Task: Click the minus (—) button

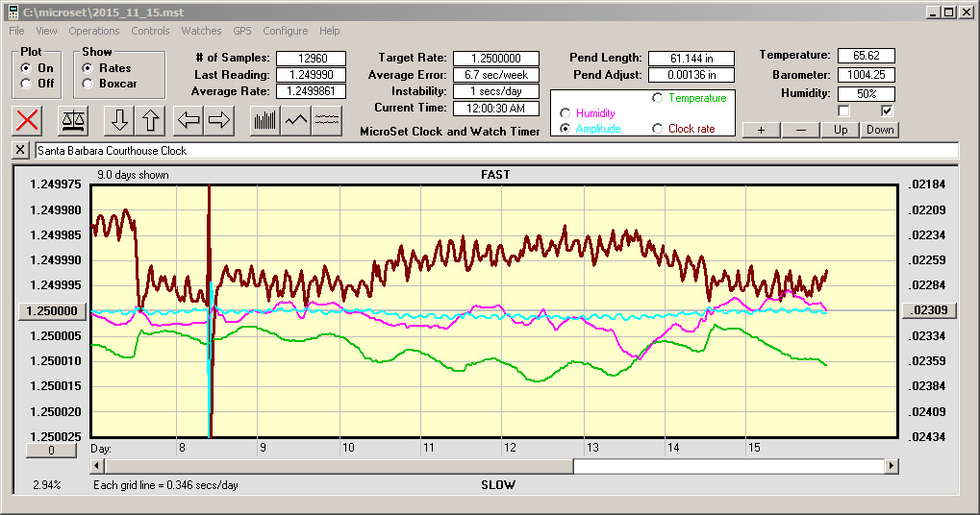Action: pos(800,130)
